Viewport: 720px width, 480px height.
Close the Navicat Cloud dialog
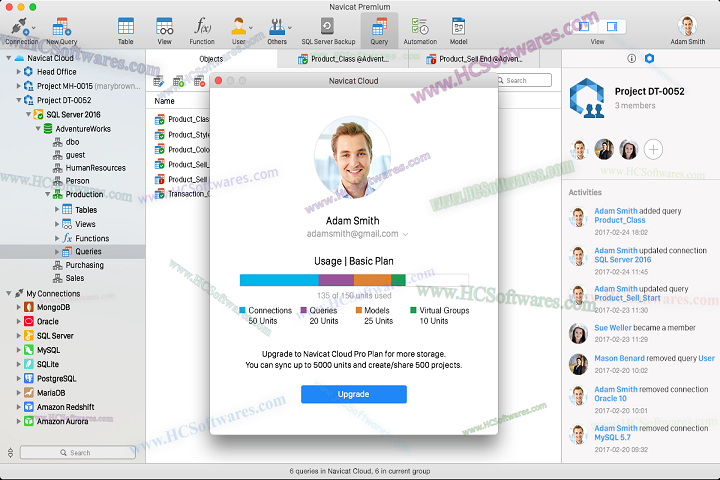pos(219,80)
